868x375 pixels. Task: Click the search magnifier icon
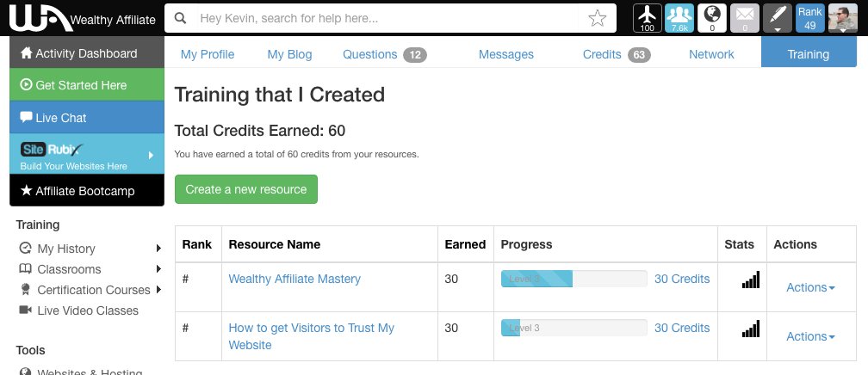click(181, 18)
